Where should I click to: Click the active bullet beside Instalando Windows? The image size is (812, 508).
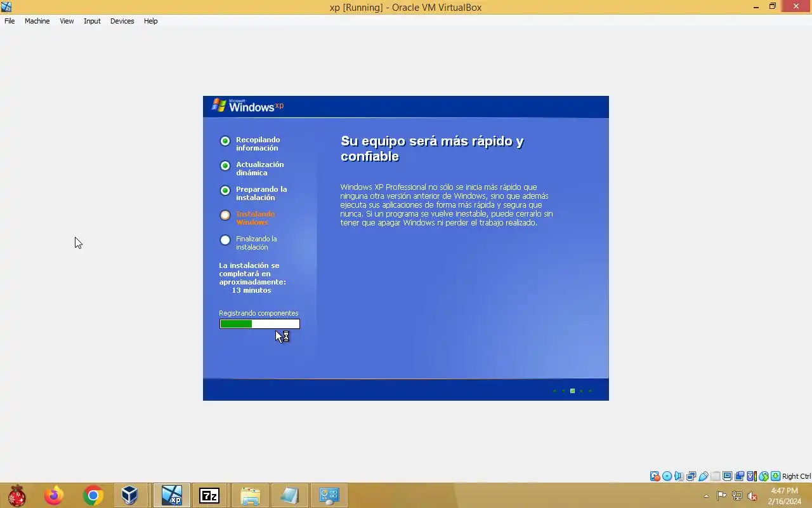pos(225,215)
